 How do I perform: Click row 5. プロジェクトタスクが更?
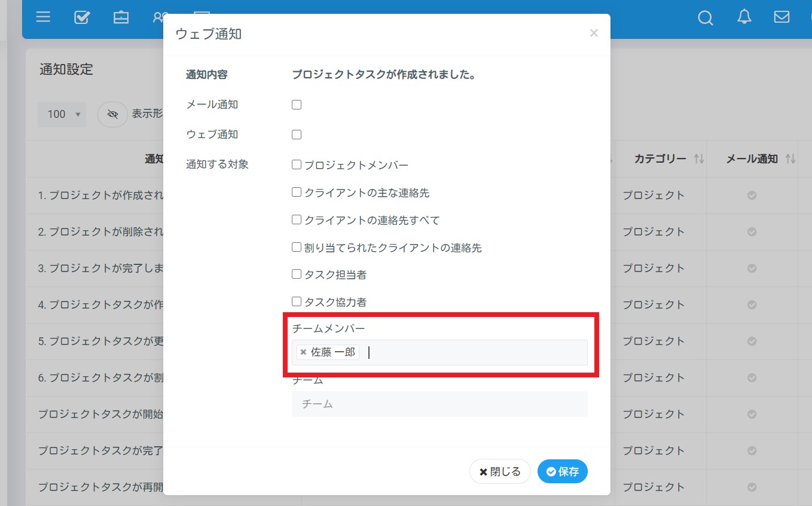tap(100, 341)
